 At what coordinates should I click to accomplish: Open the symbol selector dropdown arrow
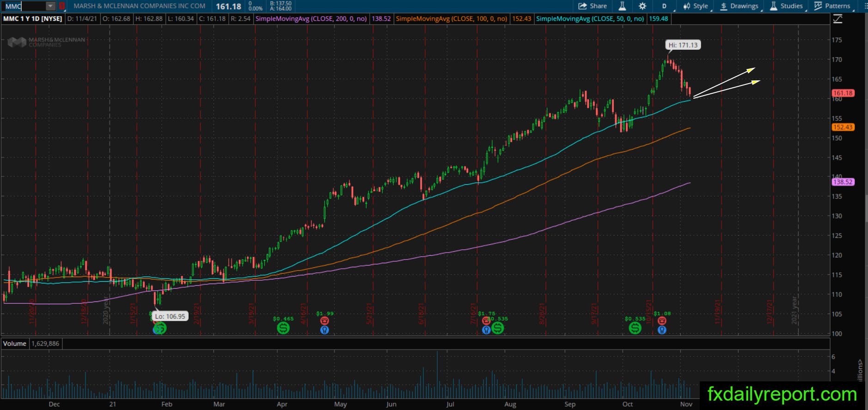tap(50, 6)
